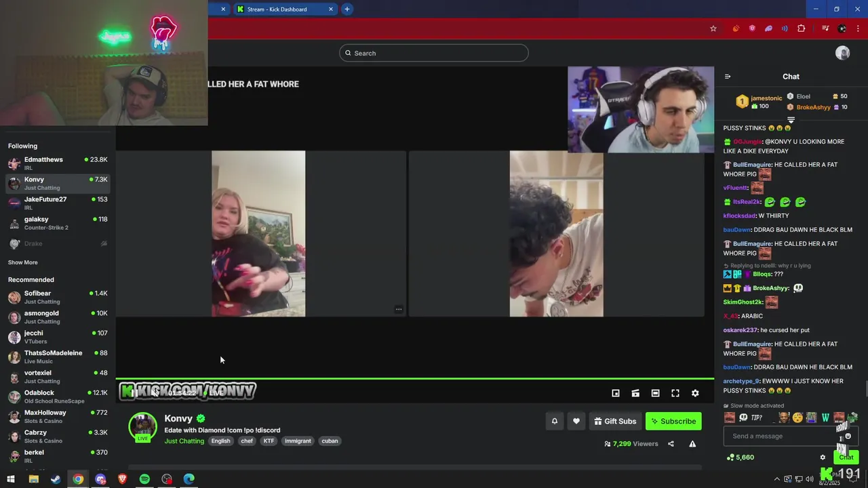Toggle theater mode in the player
This screenshot has width=868, height=488.
click(655, 393)
